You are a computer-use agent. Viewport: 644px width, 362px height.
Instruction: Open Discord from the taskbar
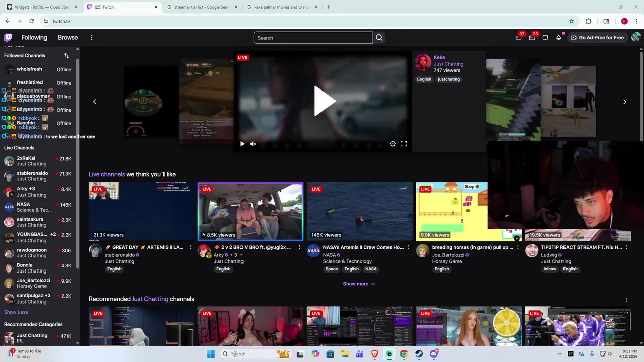coord(434,354)
